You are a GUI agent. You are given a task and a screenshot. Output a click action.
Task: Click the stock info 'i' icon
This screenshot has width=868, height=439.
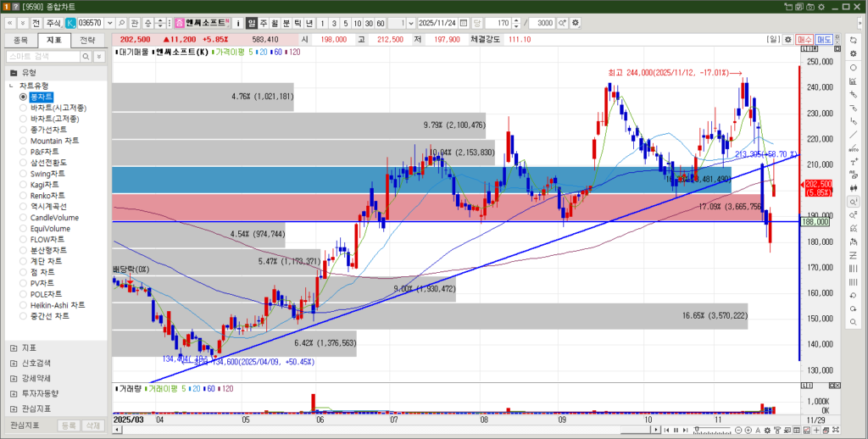click(x=238, y=22)
